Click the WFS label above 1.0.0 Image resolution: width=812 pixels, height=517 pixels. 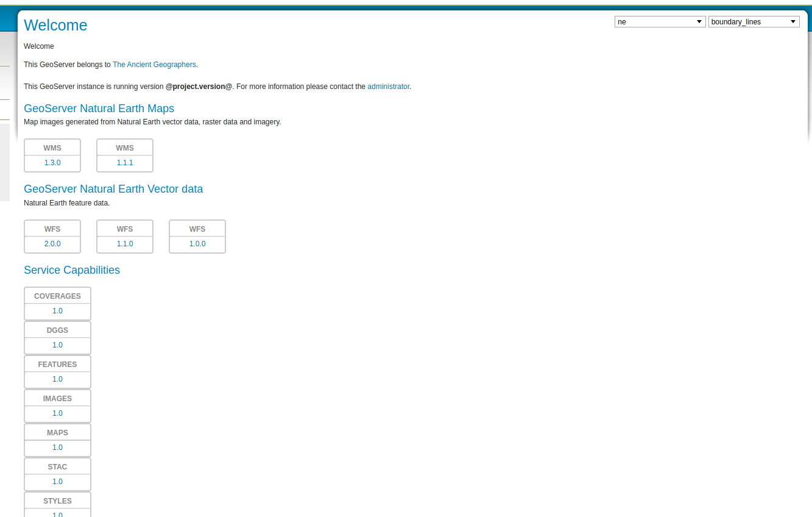pyautogui.click(x=197, y=229)
